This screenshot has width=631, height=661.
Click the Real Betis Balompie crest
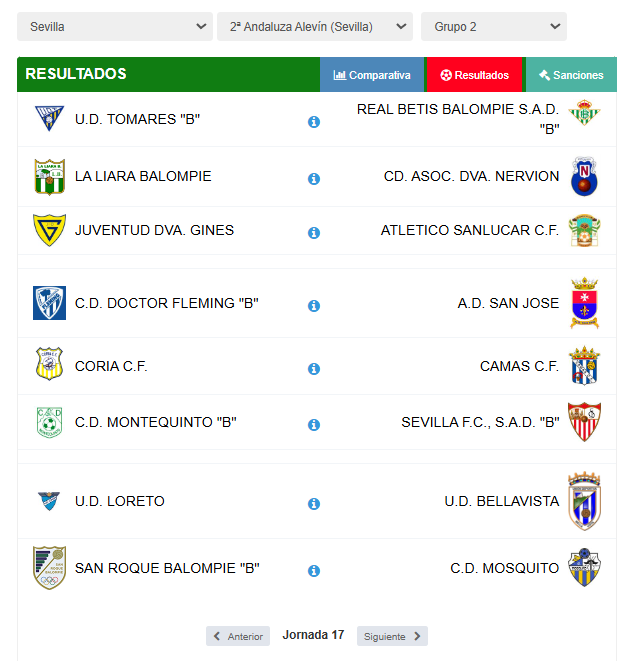pos(584,113)
